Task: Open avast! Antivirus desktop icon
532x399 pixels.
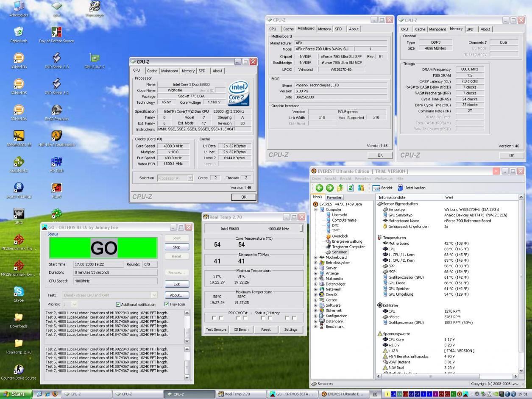Action: click(19, 190)
